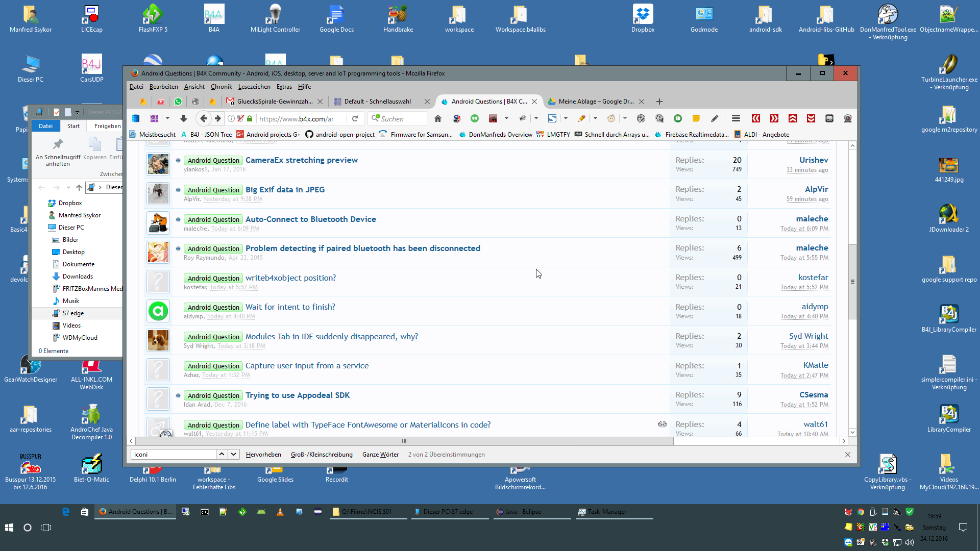Open the CameraEx stretching preview thread
Viewport: 980px width, 551px height.
301,160
